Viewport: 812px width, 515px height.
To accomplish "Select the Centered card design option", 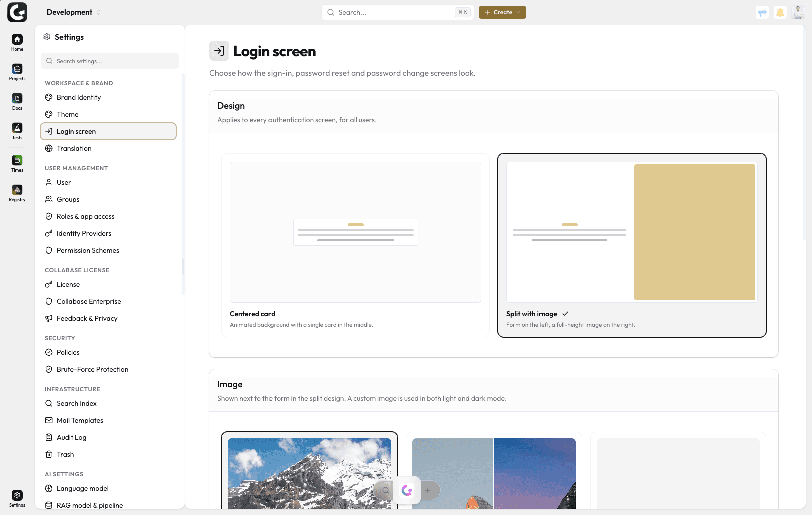I will (356, 245).
